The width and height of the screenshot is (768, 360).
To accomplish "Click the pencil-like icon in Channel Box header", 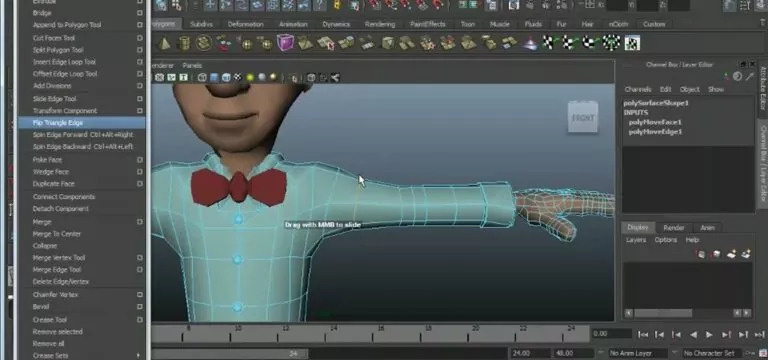I will pos(750,76).
